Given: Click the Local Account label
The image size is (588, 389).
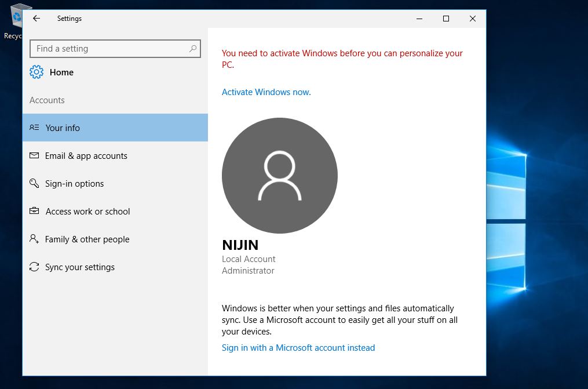Looking at the screenshot, I should pos(249,259).
